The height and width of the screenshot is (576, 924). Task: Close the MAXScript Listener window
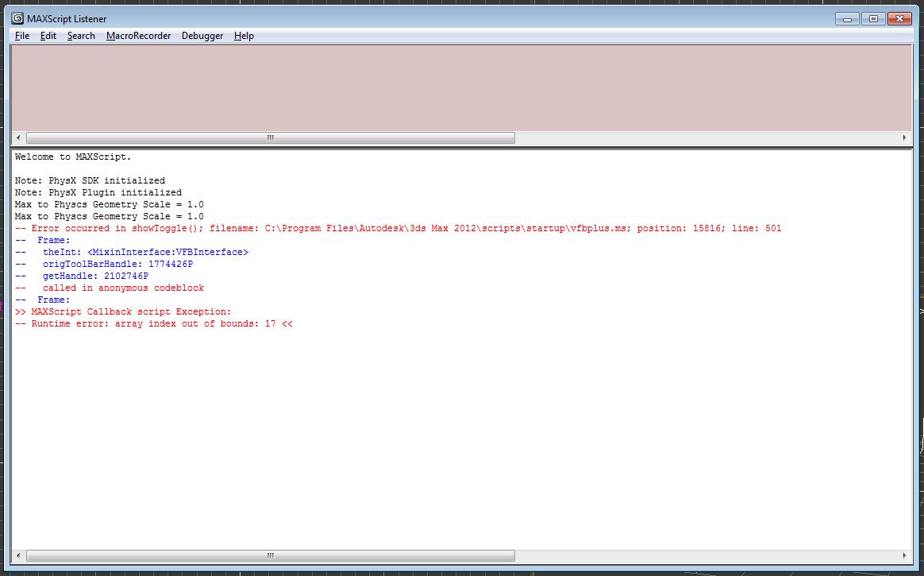click(899, 18)
